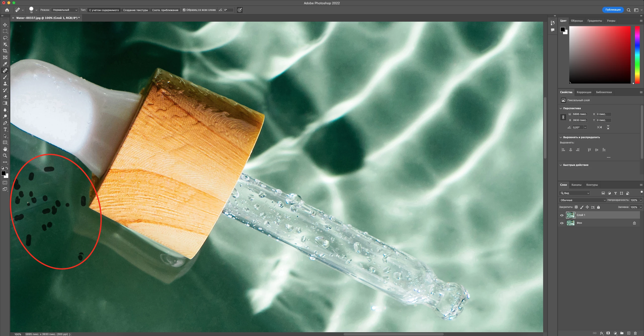The width and height of the screenshot is (644, 336).
Task: Choose 'Создание текстуры' type option
Action: [x=135, y=10]
